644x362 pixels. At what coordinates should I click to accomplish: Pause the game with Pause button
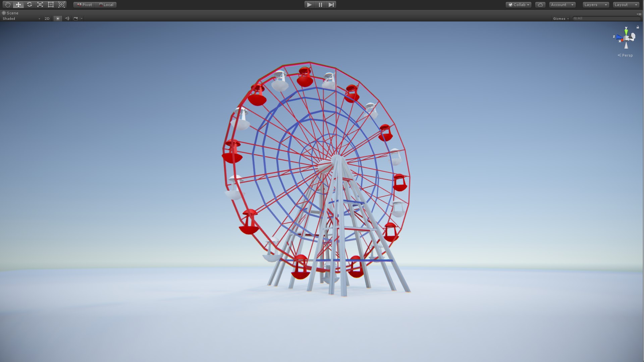click(x=320, y=5)
